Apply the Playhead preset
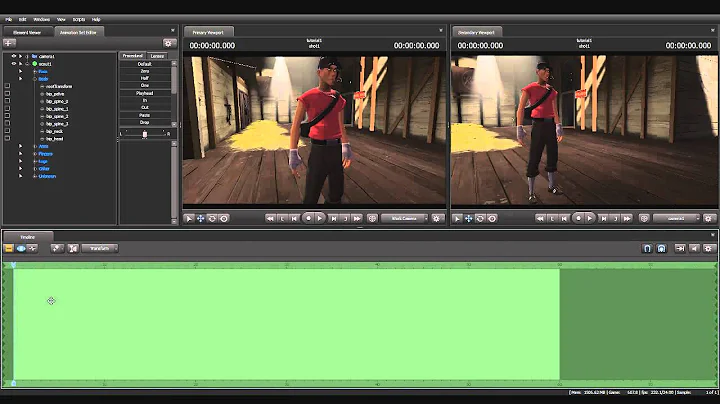The image size is (720, 404). click(145, 93)
